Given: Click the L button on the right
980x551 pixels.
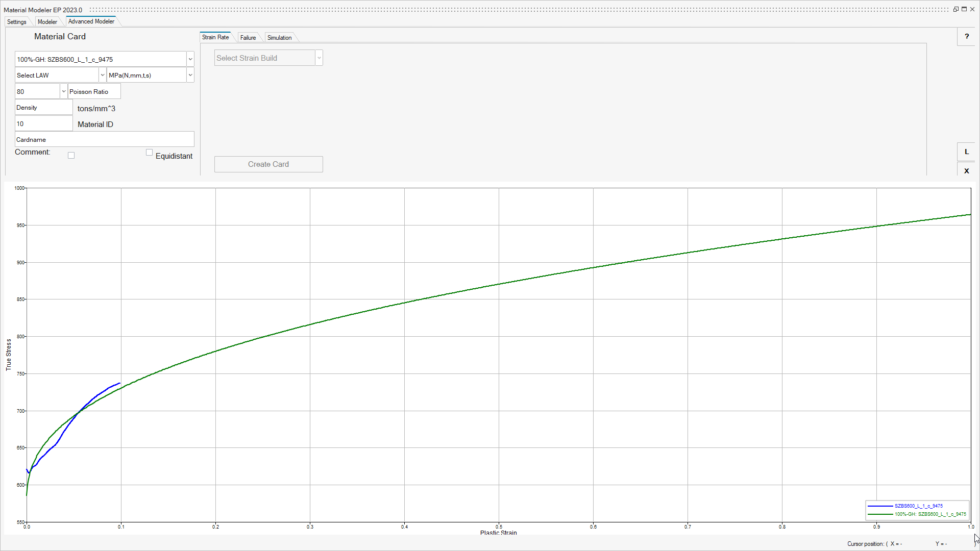Looking at the screenshot, I should (966, 152).
